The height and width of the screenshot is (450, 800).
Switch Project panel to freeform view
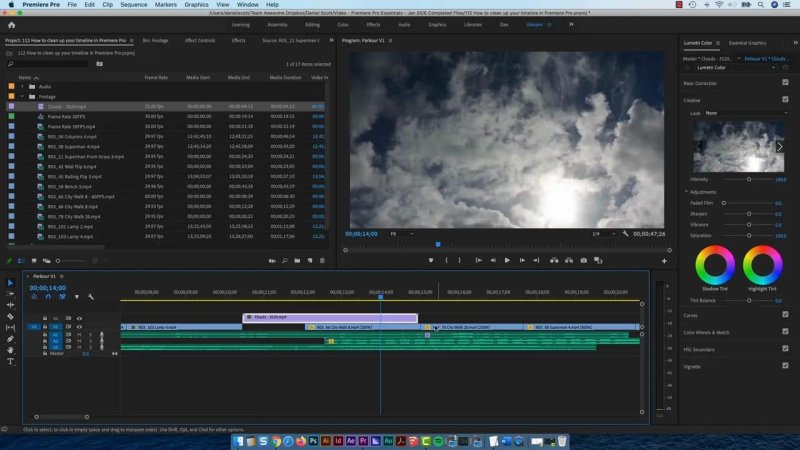(46, 261)
